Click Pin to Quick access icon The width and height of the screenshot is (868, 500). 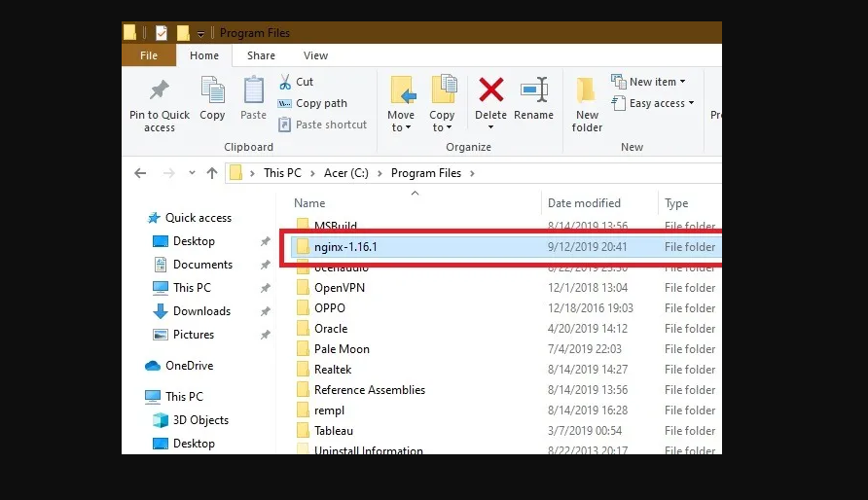click(160, 90)
